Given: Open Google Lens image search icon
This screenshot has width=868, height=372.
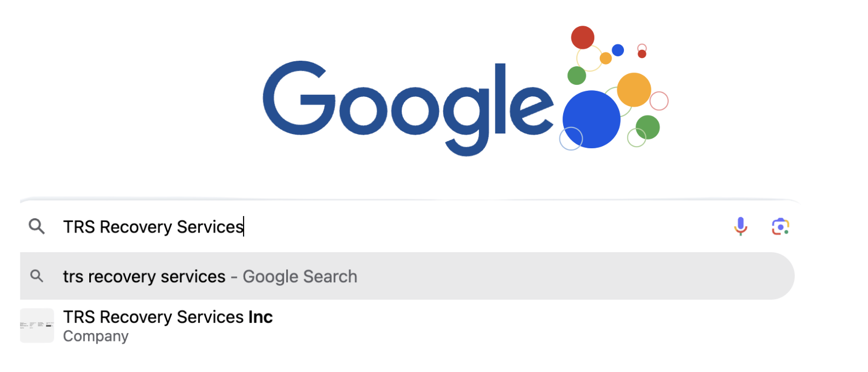Looking at the screenshot, I should pos(780,226).
